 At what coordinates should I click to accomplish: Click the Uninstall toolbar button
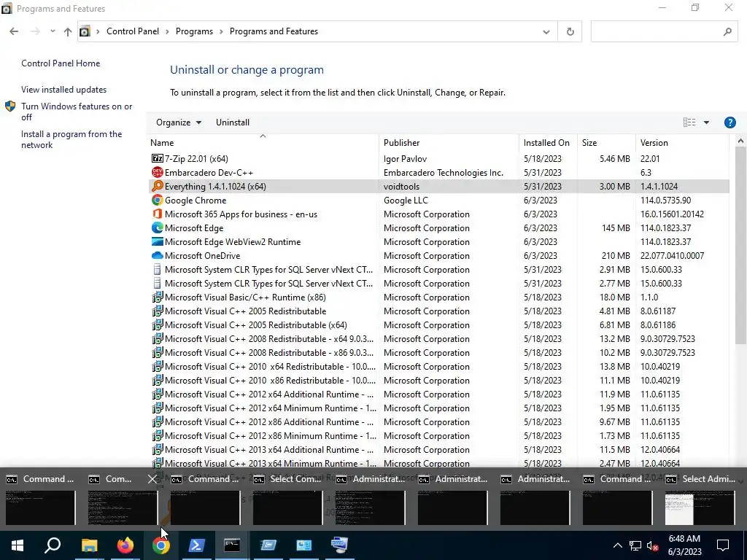point(233,122)
